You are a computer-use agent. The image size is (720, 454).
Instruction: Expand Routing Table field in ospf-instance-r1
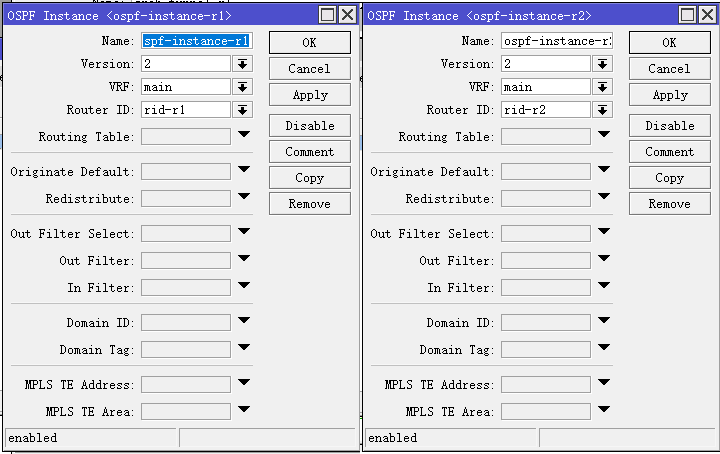[x=244, y=135]
